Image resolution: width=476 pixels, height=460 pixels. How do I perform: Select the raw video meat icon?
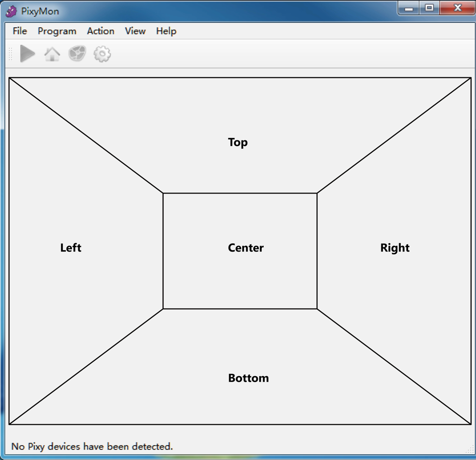point(77,54)
